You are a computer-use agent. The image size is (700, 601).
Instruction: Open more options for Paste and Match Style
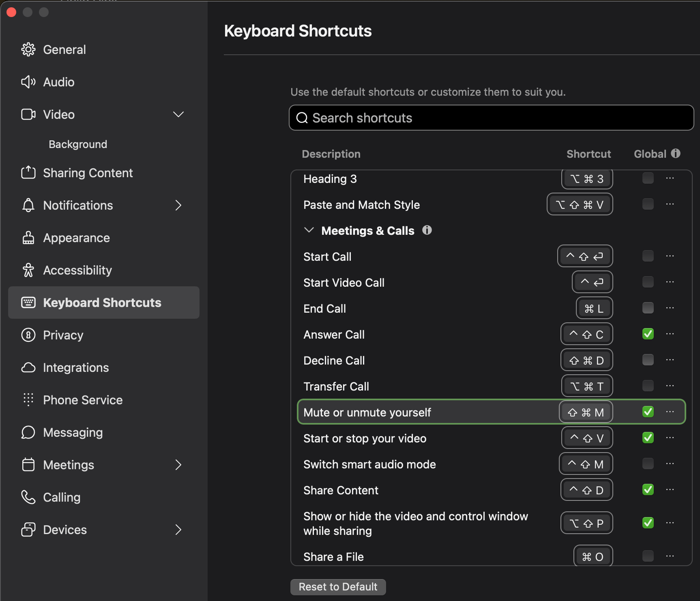coord(670,204)
